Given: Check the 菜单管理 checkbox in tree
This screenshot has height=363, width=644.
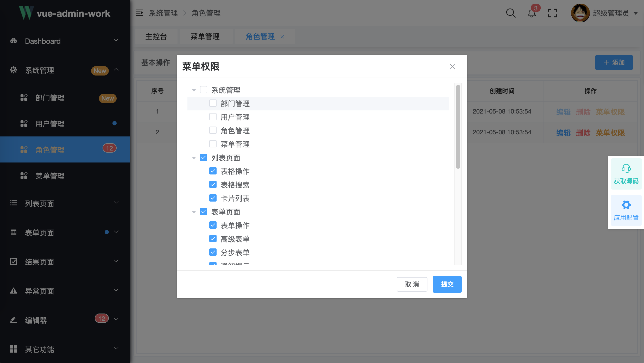Looking at the screenshot, I should pyautogui.click(x=213, y=144).
